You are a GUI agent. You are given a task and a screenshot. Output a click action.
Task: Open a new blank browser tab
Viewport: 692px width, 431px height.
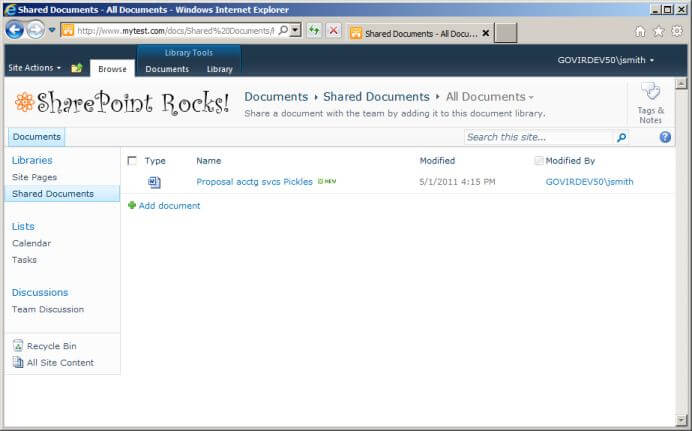[505, 33]
